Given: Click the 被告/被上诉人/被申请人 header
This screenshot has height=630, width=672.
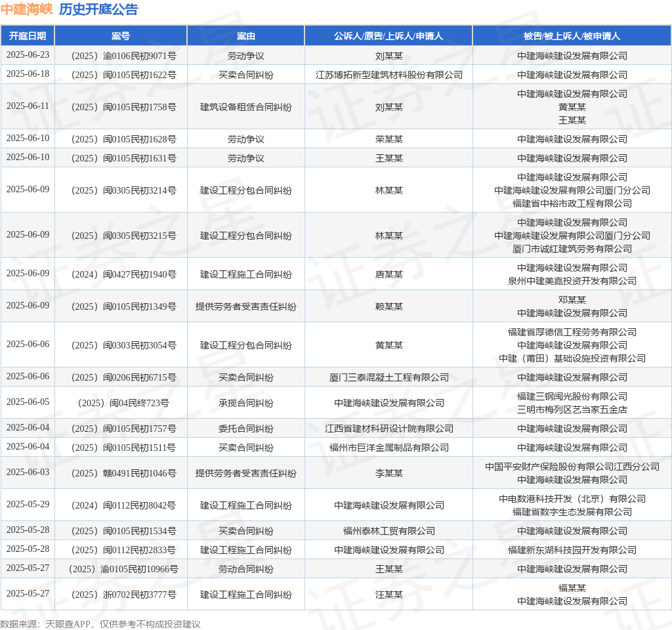Looking at the screenshot, I should (x=572, y=36).
